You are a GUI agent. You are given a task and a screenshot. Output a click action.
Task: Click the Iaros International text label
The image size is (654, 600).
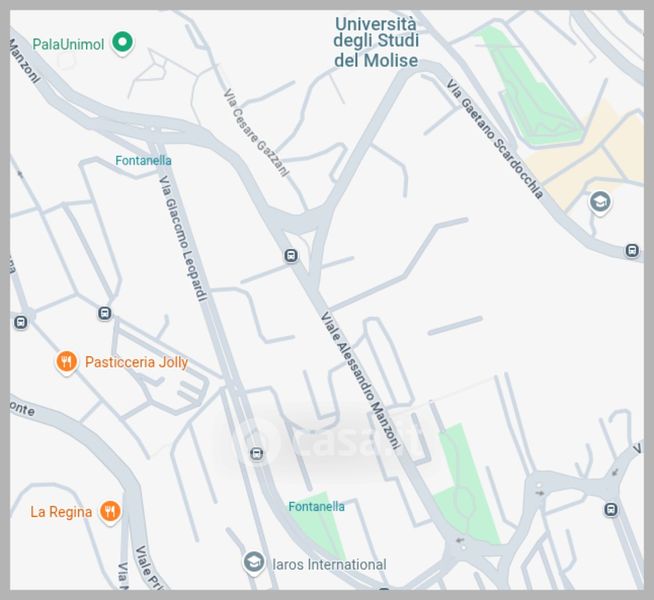click(329, 565)
